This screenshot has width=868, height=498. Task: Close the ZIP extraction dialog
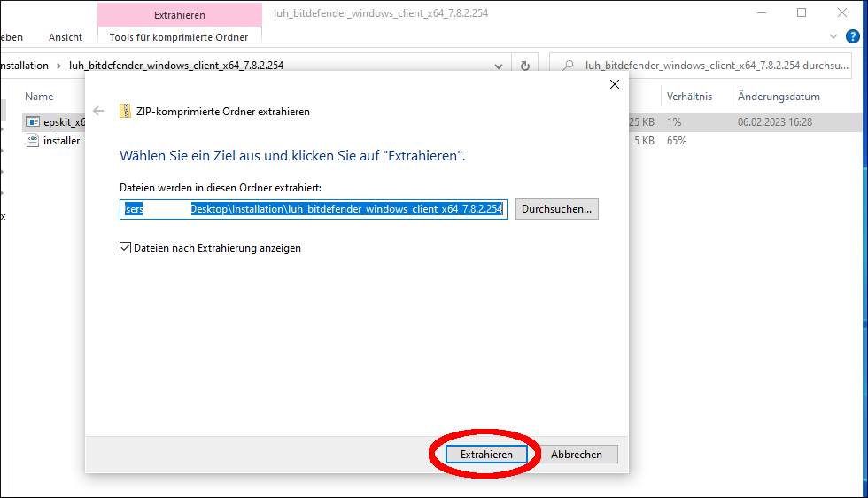(x=615, y=84)
